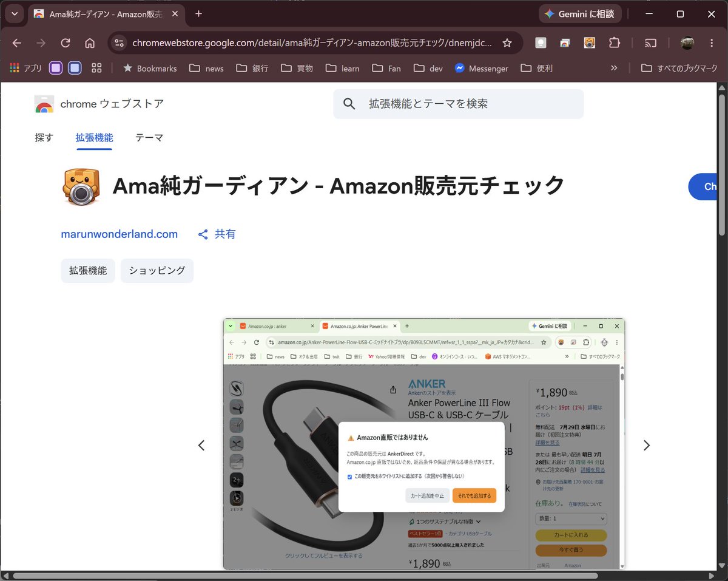This screenshot has height=581, width=728.
Task: Open the tab groups grid icon
Action: [x=96, y=68]
